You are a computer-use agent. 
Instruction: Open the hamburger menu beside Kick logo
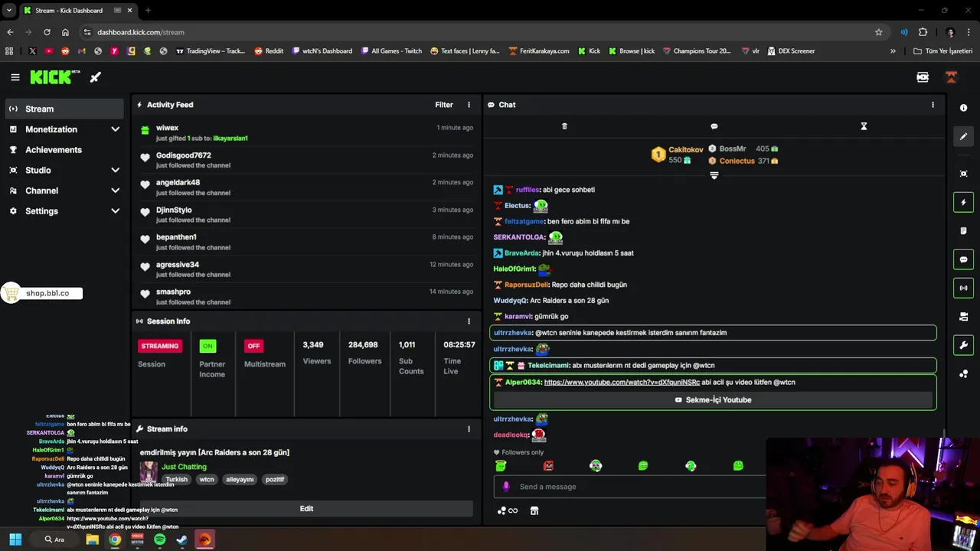coord(15,77)
